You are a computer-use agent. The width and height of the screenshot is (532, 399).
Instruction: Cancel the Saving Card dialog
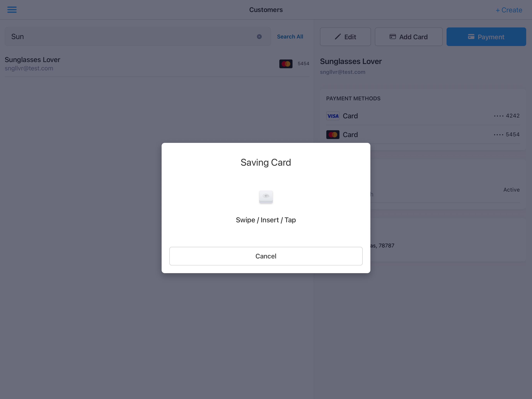pyautogui.click(x=266, y=256)
